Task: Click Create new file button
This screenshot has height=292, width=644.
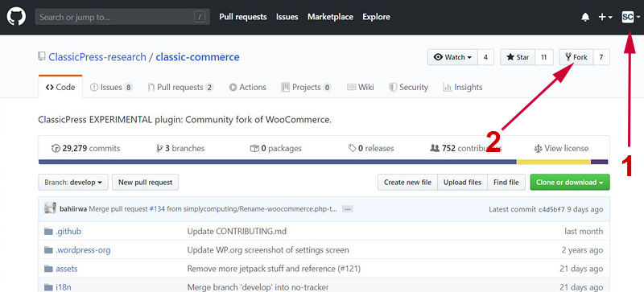Action: [x=407, y=183]
